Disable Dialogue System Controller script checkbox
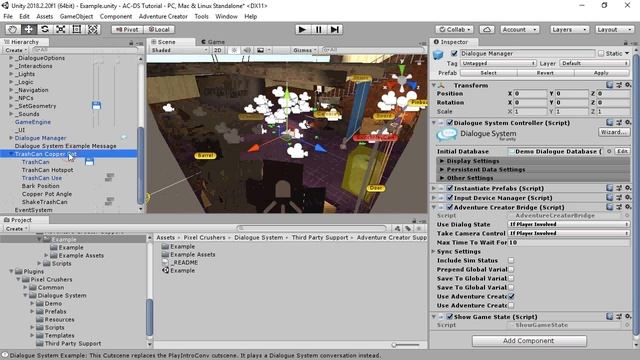Screen dimensions: 640x360 coord(450,122)
